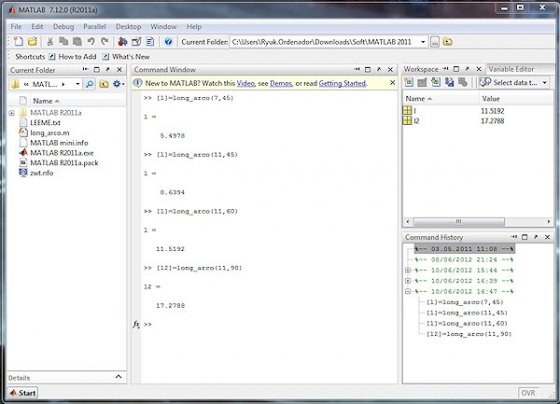Click folder-up icon in Current Folder panel

104,84
